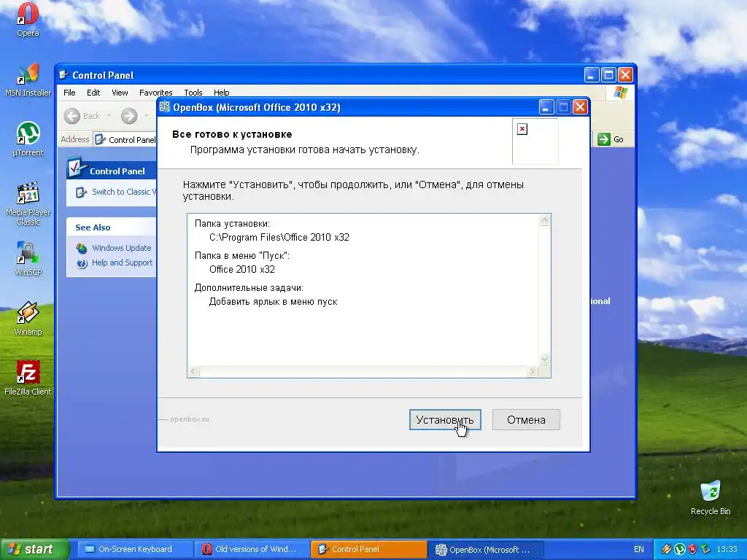Open the Windows Update link
The image size is (747, 560).
122,248
